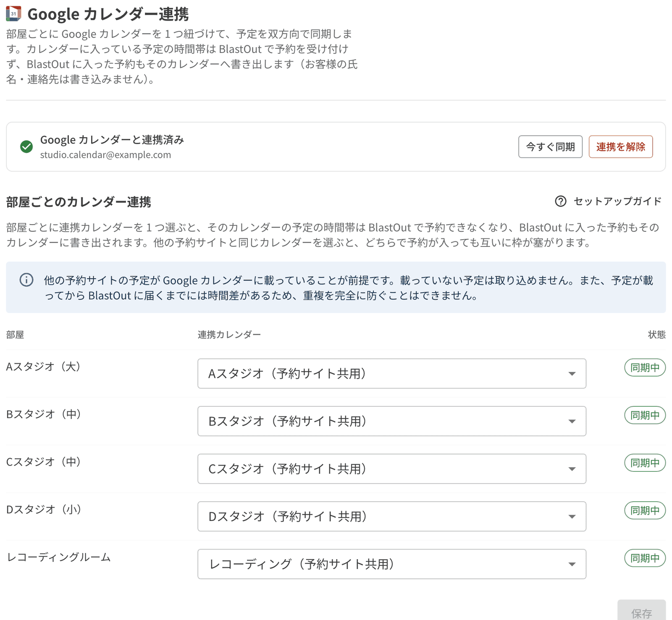
Task: Click the studio.calendar@example.com email text
Action: tap(105, 155)
